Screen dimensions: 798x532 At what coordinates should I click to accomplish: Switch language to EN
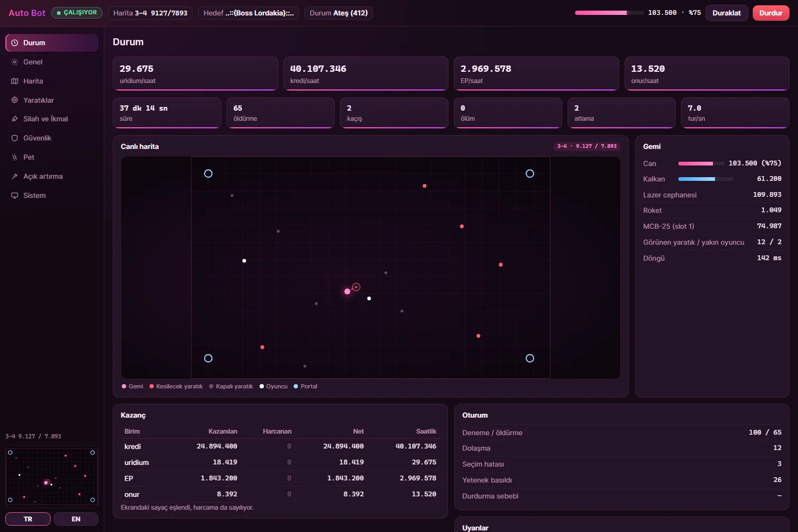[76, 519]
